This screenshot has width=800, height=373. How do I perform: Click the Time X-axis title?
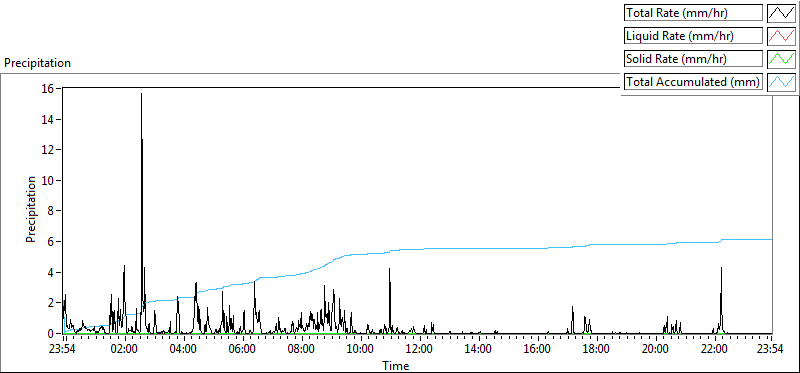coord(396,365)
